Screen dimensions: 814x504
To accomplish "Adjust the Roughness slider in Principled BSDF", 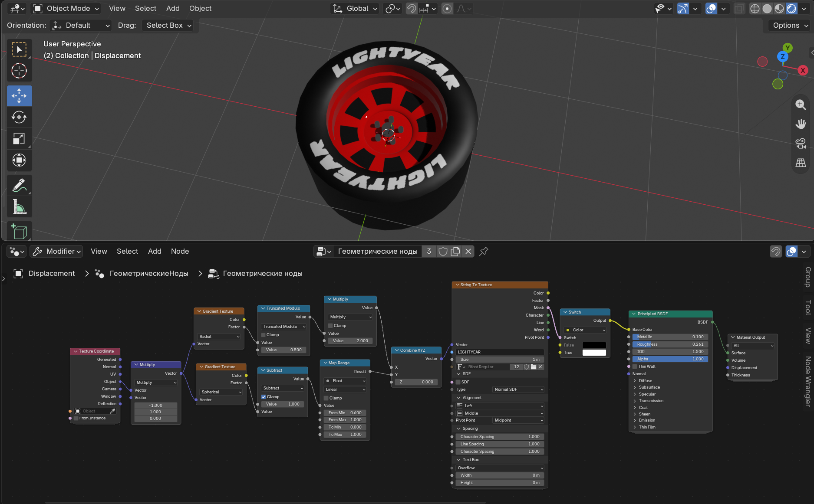I will click(670, 344).
